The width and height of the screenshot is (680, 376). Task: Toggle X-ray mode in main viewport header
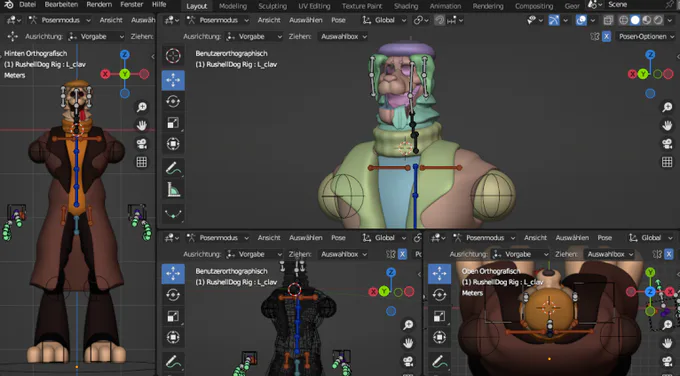pyautogui.click(x=608, y=20)
